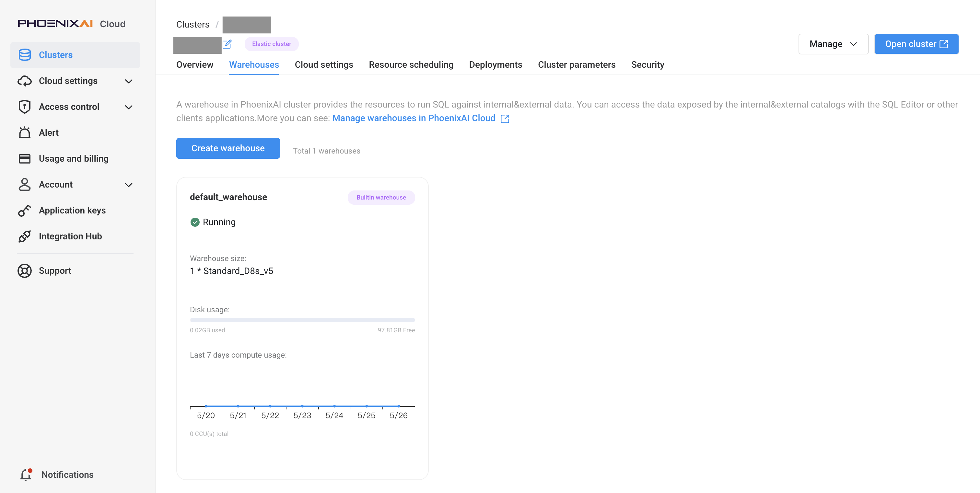Click the disk usage progress bar
Image resolution: width=980 pixels, height=493 pixels.
(x=302, y=320)
